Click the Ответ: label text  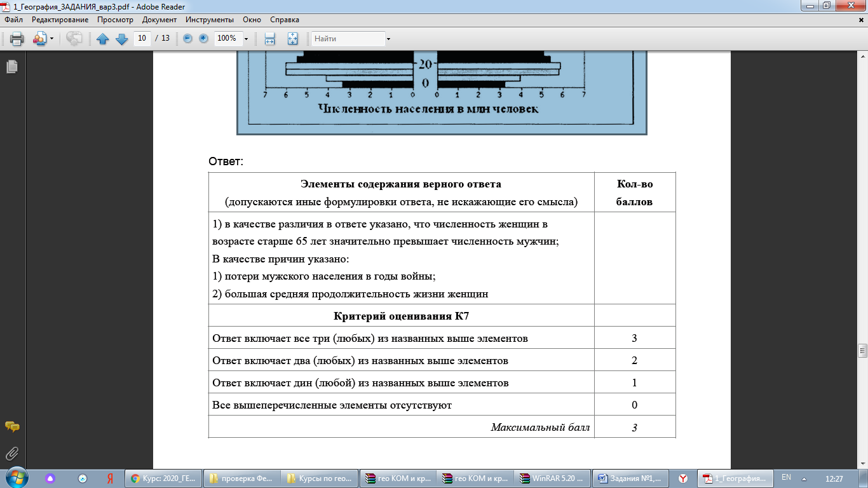coord(226,161)
